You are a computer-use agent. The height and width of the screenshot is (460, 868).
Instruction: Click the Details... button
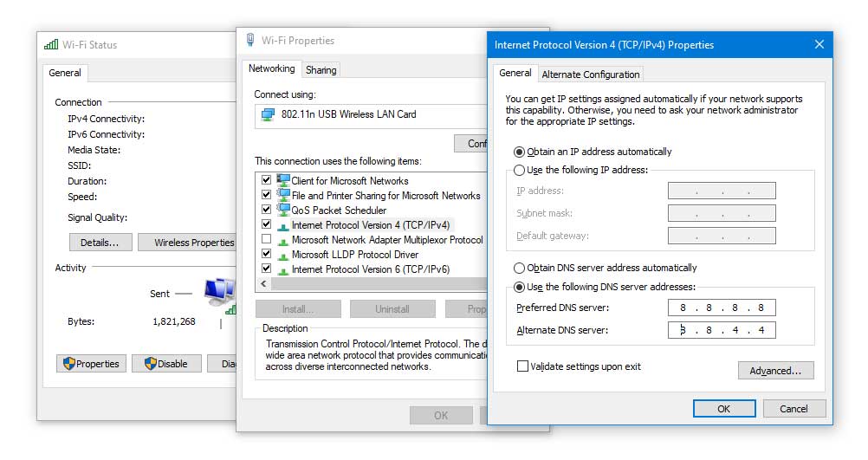click(x=100, y=243)
